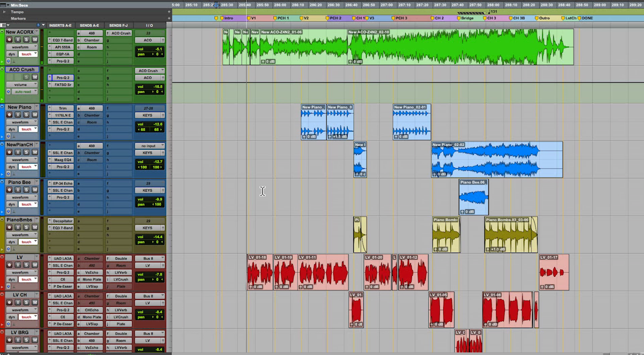644x355 pixels.
Task: Record-enable the NewPianCH track
Action: 9,152
